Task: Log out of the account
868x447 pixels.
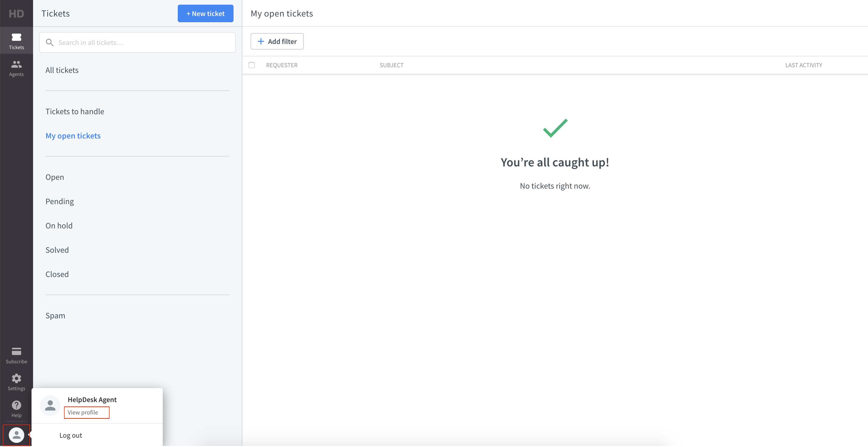Action: [71, 436]
